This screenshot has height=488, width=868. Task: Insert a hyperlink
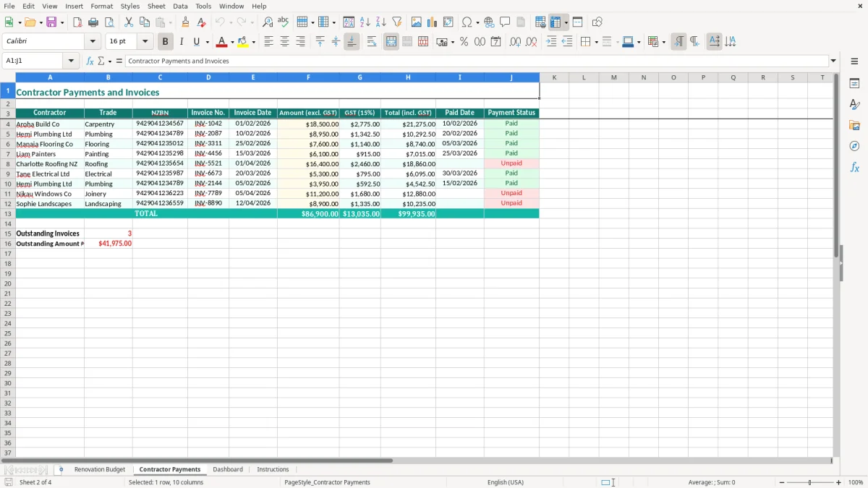click(x=489, y=22)
